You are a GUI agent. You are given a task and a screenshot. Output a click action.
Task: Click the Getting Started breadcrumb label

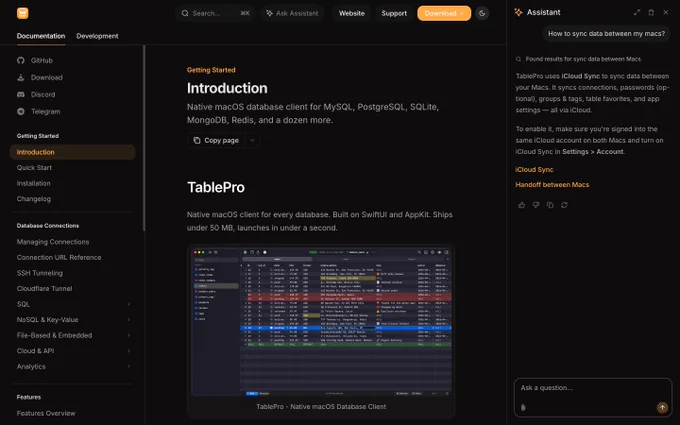(211, 70)
